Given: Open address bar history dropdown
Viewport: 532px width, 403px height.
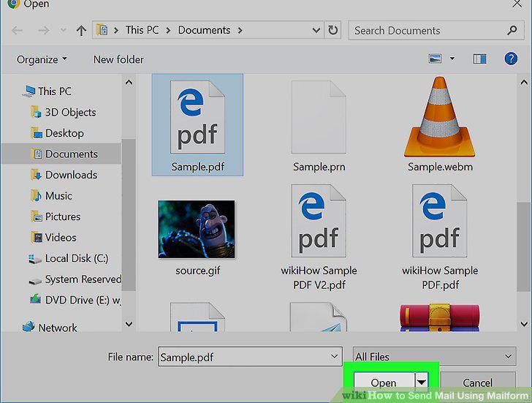Looking at the screenshot, I should pyautogui.click(x=316, y=31).
